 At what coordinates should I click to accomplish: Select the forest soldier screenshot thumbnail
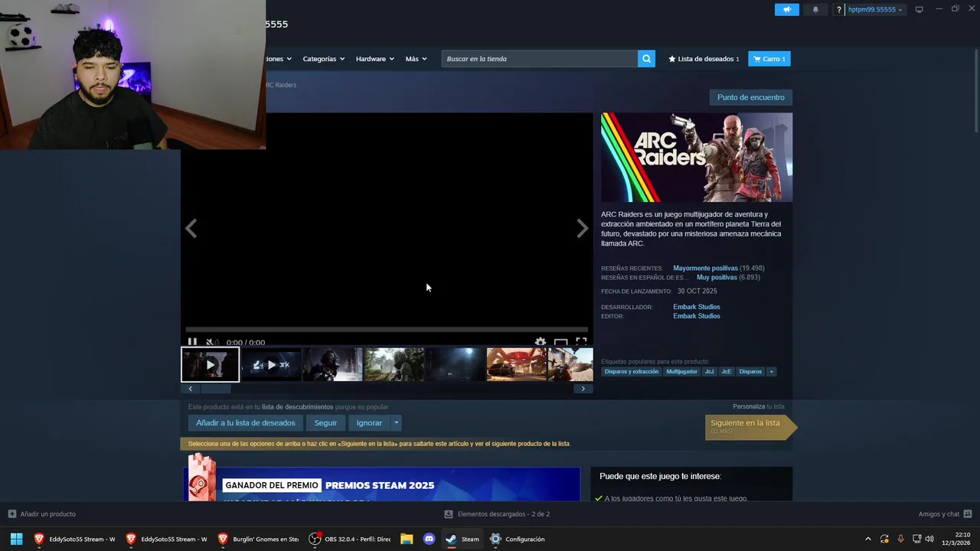pyautogui.click(x=394, y=364)
